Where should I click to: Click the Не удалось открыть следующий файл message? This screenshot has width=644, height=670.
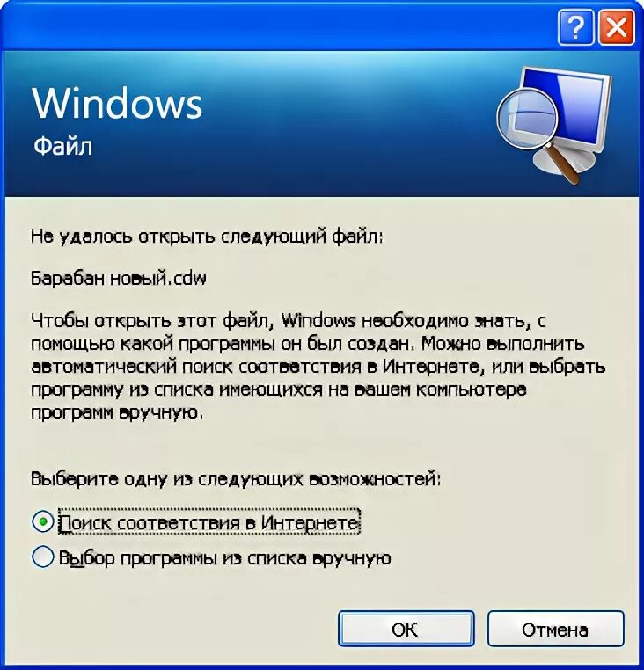(x=207, y=237)
